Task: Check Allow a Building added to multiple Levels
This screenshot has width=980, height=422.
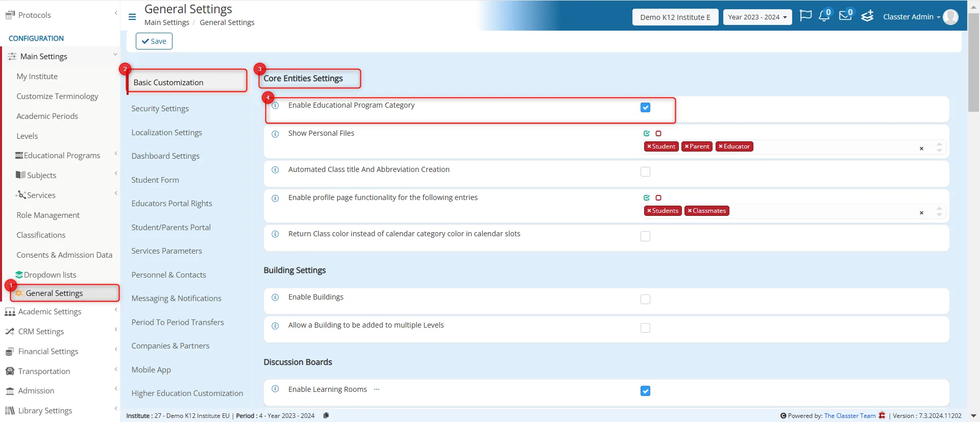Action: pos(646,328)
